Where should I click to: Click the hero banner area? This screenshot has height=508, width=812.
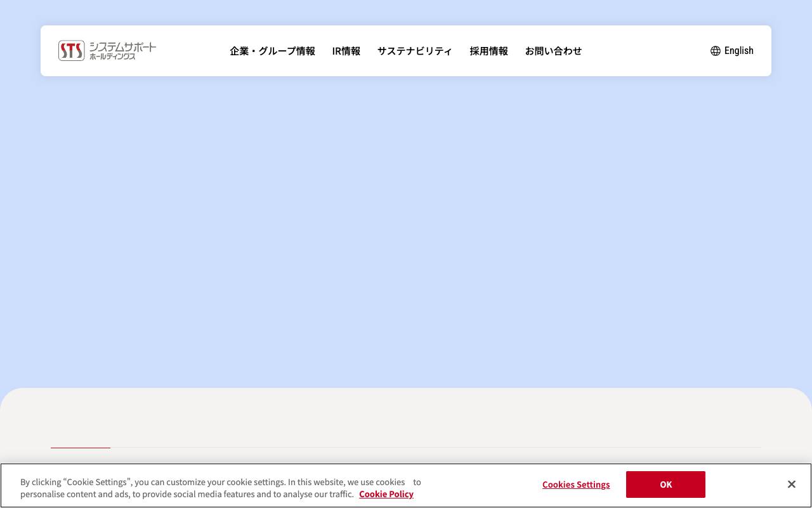(406, 235)
